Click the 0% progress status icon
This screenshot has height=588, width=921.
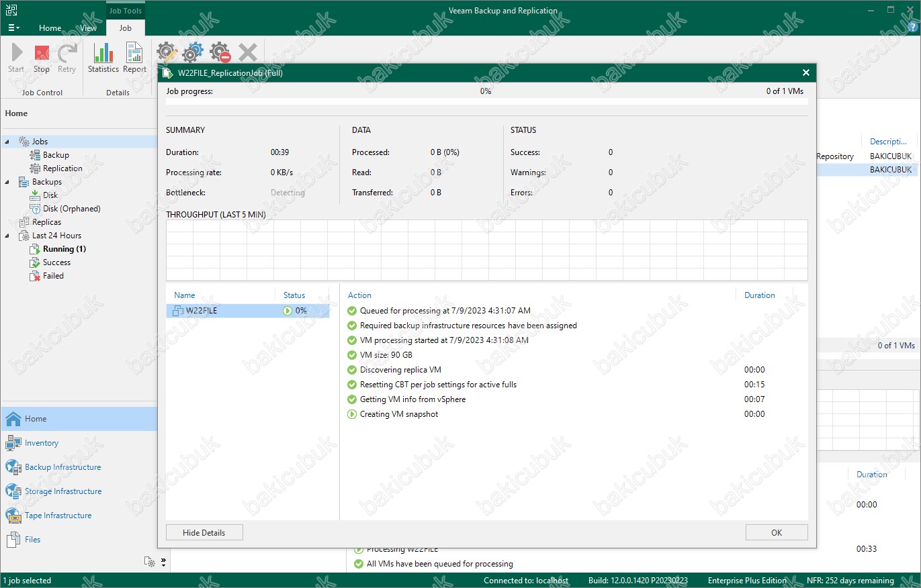coord(288,311)
